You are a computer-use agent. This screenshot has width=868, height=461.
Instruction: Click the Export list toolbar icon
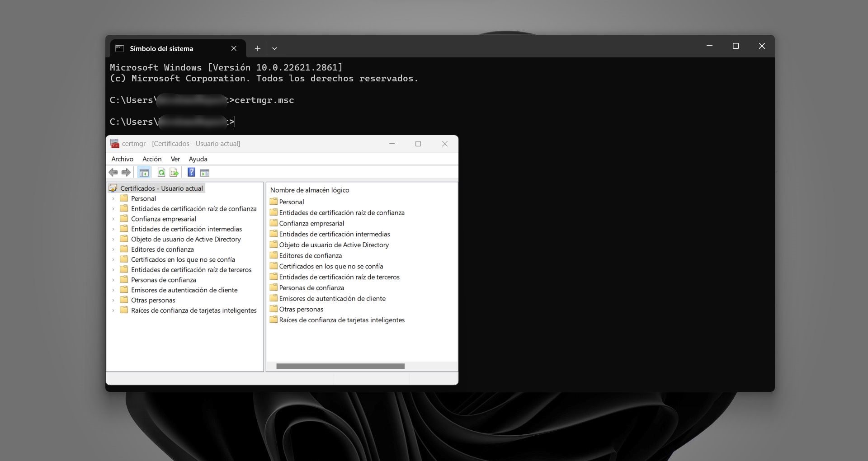[174, 172]
